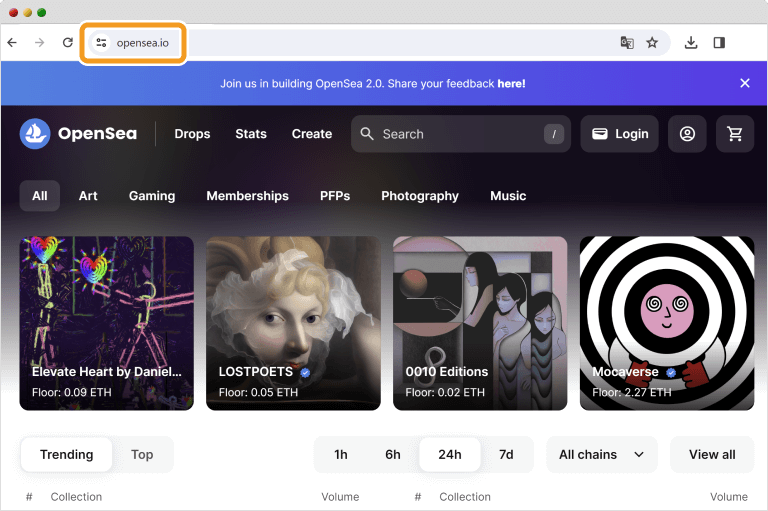Click the opensea.io address bar
This screenshot has height=511, width=768.
pyautogui.click(x=378, y=43)
